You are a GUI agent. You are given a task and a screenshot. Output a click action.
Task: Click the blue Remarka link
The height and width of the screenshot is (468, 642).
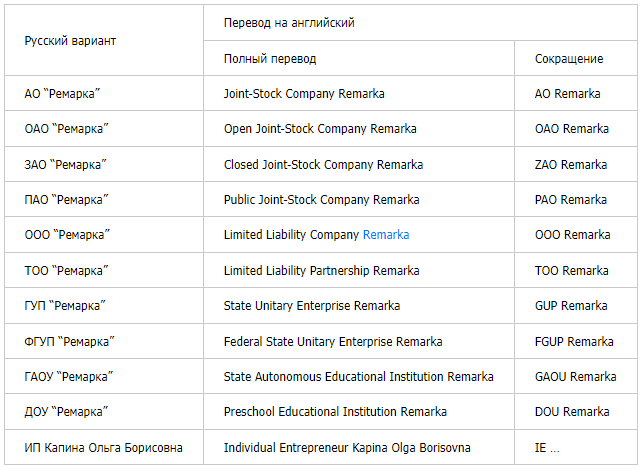(386, 235)
